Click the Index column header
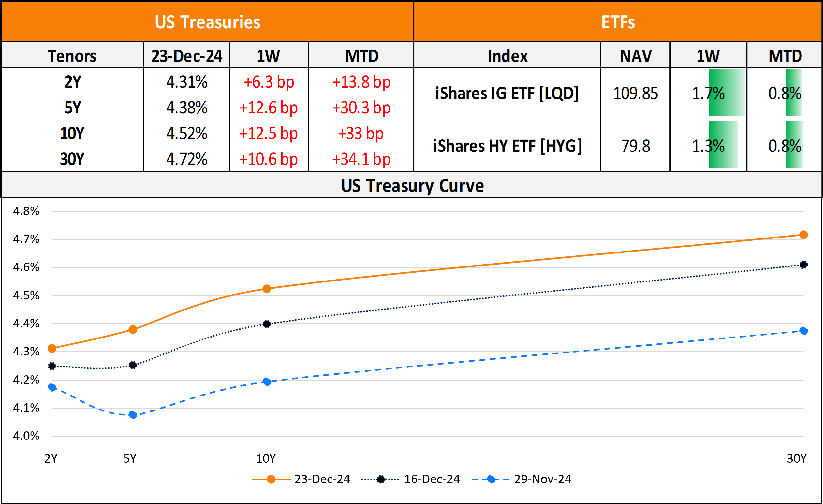Image resolution: width=823 pixels, height=504 pixels. tap(507, 56)
